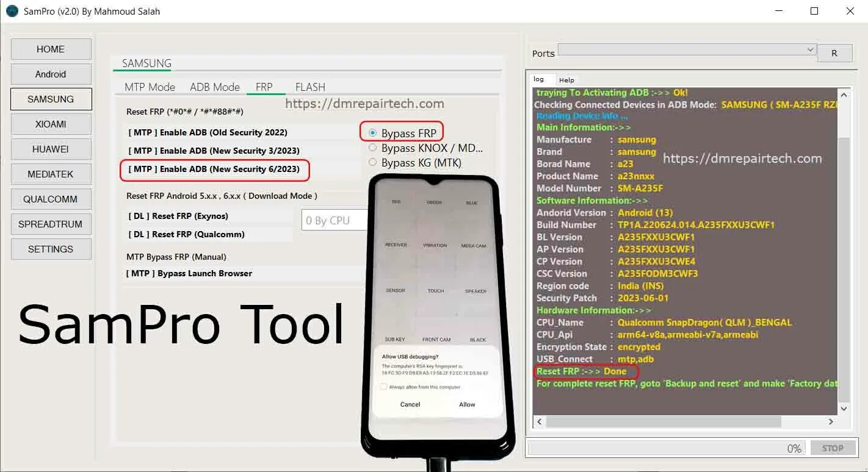This screenshot has height=472, width=868.
Task: Click the 'Build Number' log line
Action: [x=656, y=225]
